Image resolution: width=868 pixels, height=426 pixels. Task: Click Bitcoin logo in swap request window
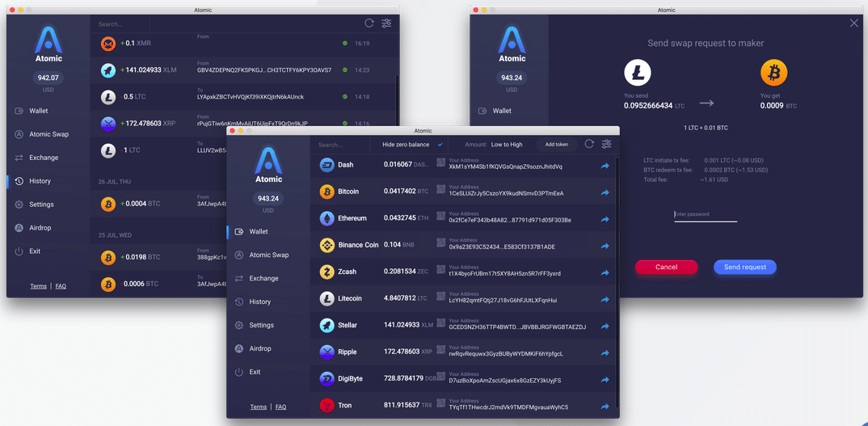(774, 73)
